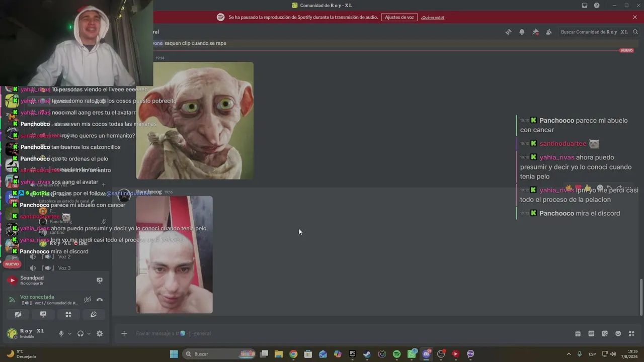This screenshot has height=362, width=644.
Task: Click the chat scrollbar thumb
Action: pyautogui.click(x=640, y=297)
